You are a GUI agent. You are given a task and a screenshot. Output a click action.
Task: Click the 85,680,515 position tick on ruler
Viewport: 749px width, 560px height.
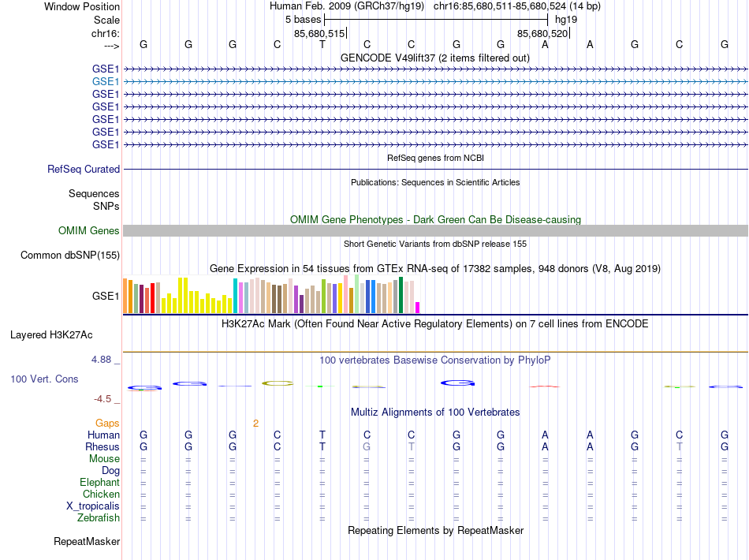[x=319, y=33]
